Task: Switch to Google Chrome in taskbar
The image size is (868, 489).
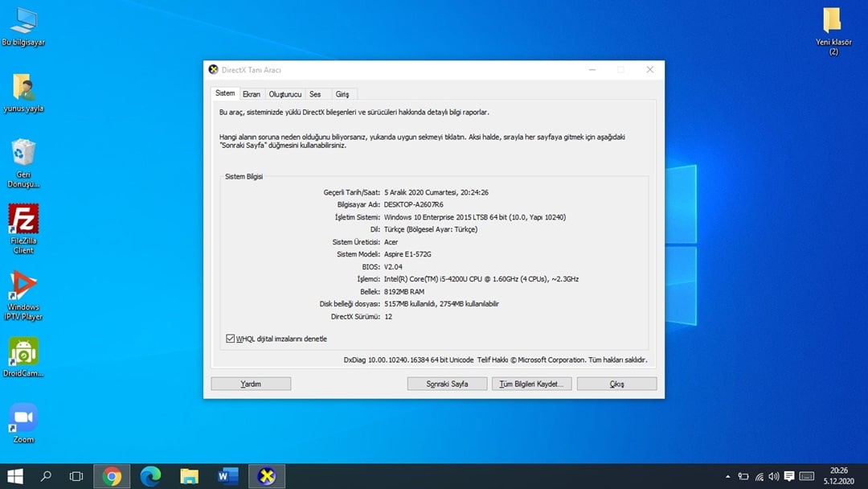Action: (112, 476)
